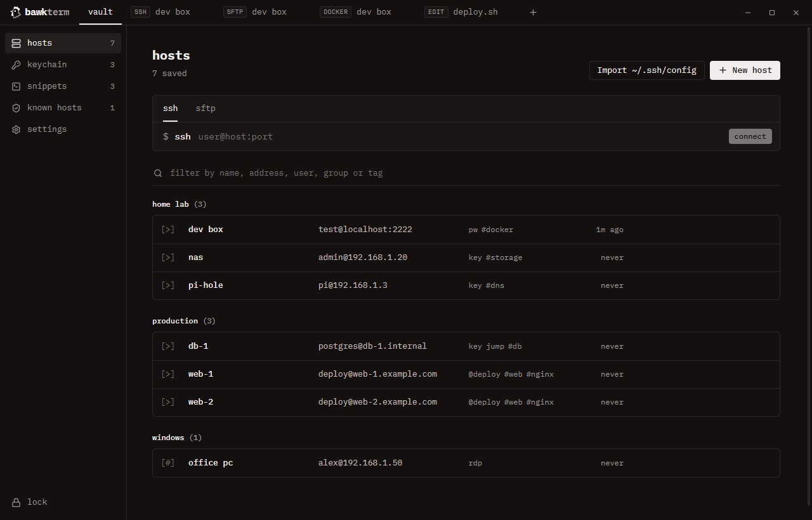Select the admin@192.168.1.20 address
This screenshot has width=812, height=520.
[x=363, y=257]
